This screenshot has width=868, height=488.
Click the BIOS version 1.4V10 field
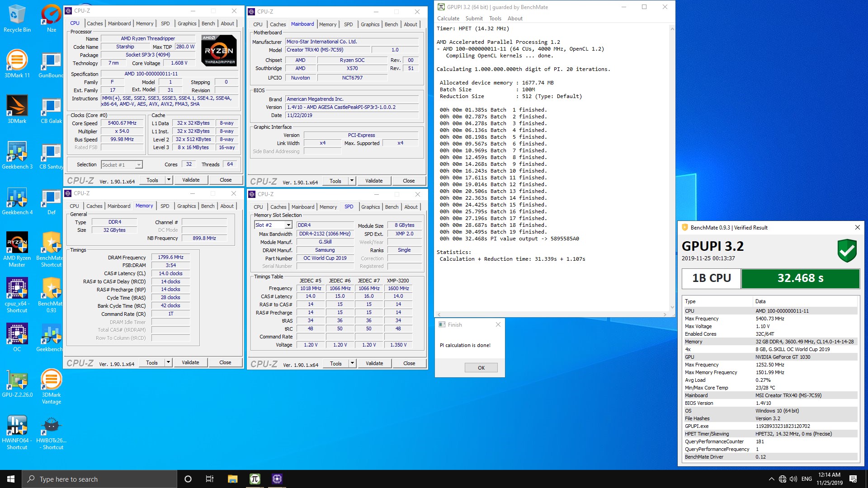pyautogui.click(x=352, y=107)
